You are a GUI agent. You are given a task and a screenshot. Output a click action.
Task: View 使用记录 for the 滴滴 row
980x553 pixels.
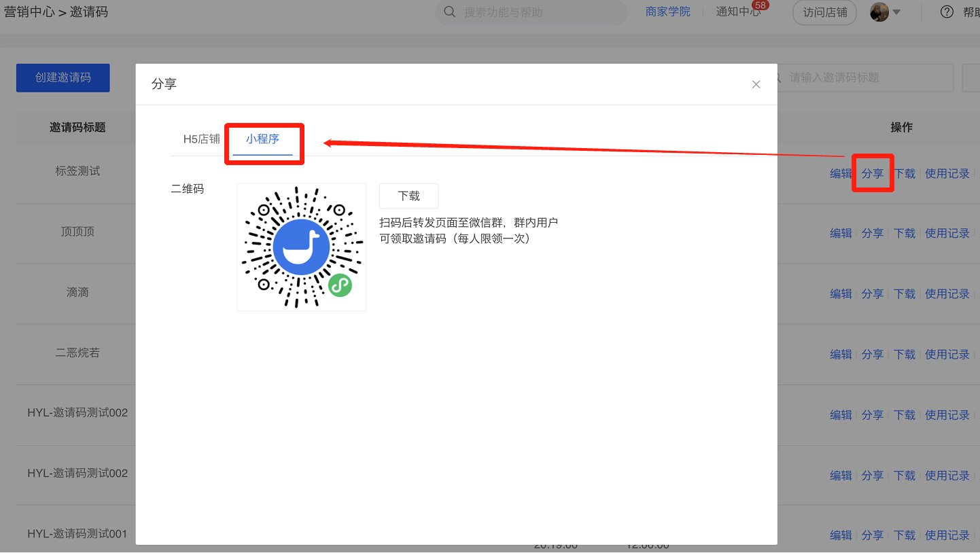947,293
